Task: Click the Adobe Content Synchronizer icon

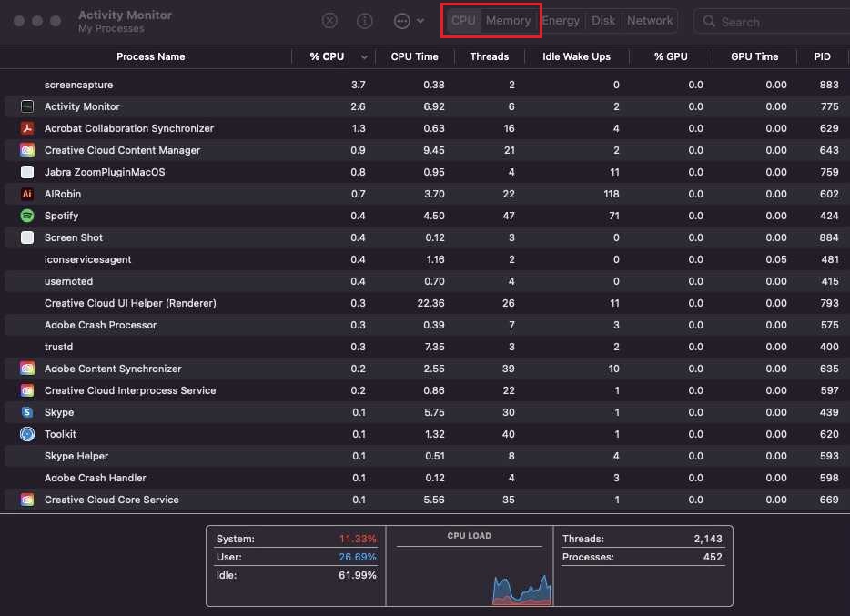Action: point(27,369)
